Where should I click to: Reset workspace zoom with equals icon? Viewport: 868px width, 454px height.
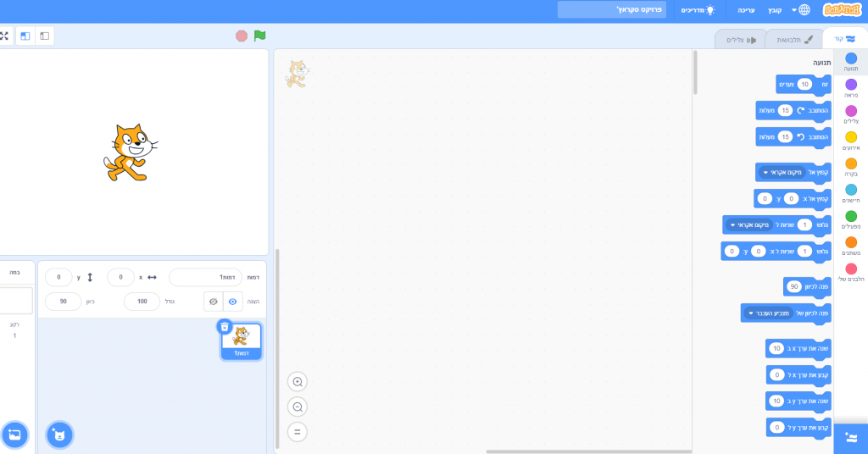coord(297,432)
